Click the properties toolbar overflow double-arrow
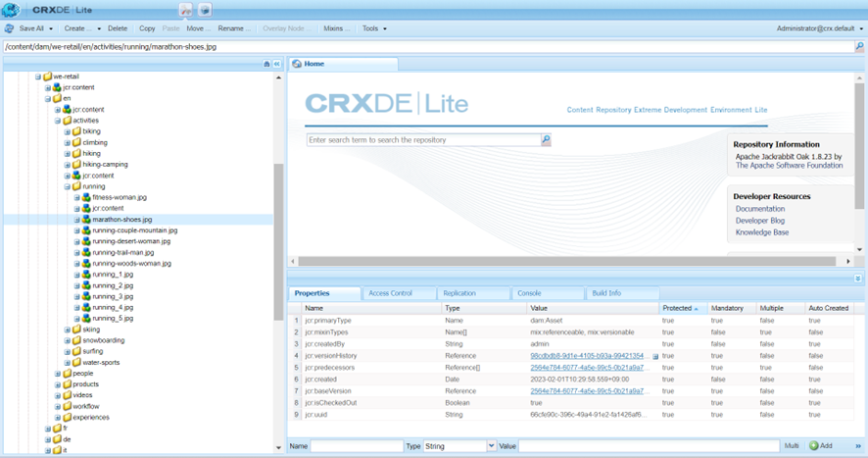868x458 pixels. (858, 446)
